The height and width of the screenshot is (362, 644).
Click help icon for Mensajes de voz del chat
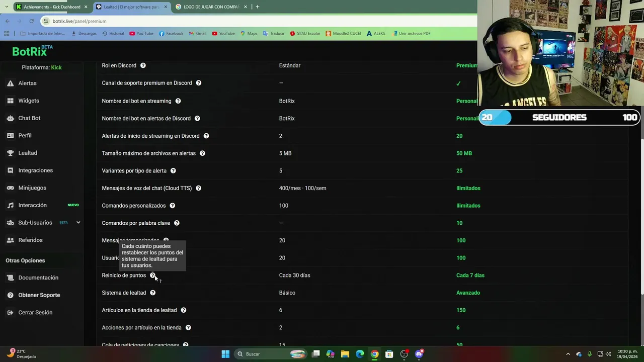coord(198,188)
